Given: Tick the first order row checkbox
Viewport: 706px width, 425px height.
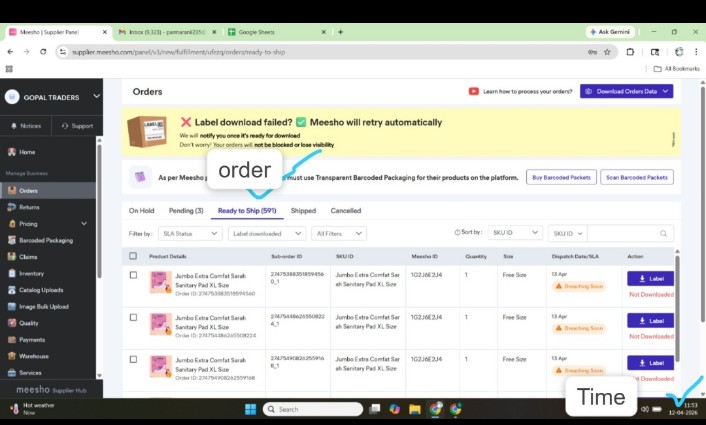Looking at the screenshot, I should coord(133,275).
